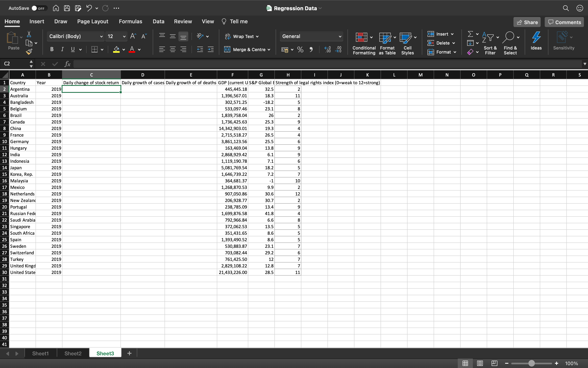Open the borders dropdown arrow

coord(102,50)
